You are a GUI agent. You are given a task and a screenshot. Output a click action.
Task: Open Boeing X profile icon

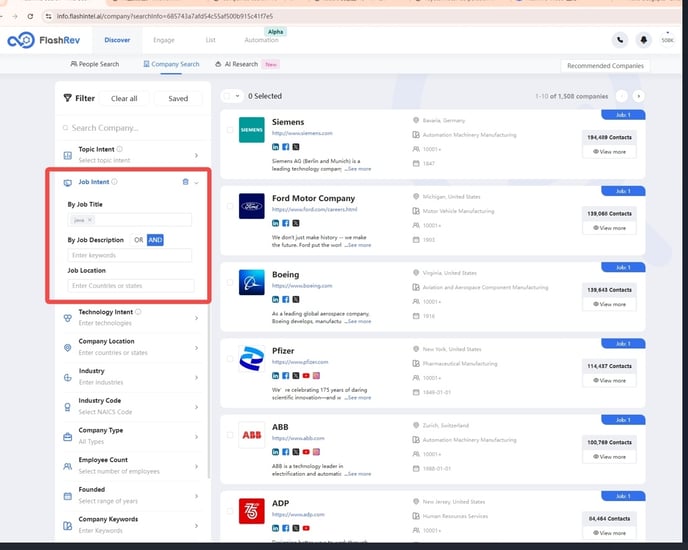(296, 299)
